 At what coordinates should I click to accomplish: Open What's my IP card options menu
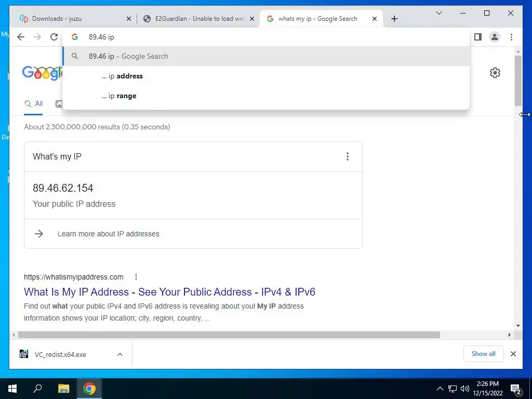point(348,156)
